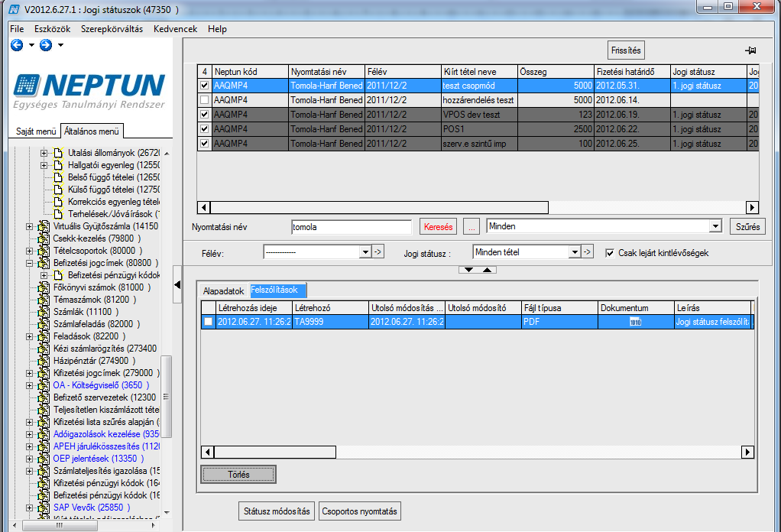
Task: Check the TA9999 reminder row checkbox
Action: tap(208, 322)
